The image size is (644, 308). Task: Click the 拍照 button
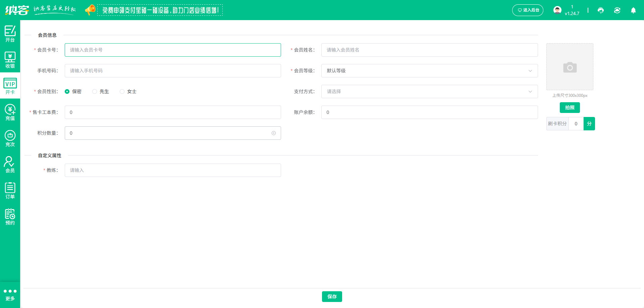[x=570, y=108]
